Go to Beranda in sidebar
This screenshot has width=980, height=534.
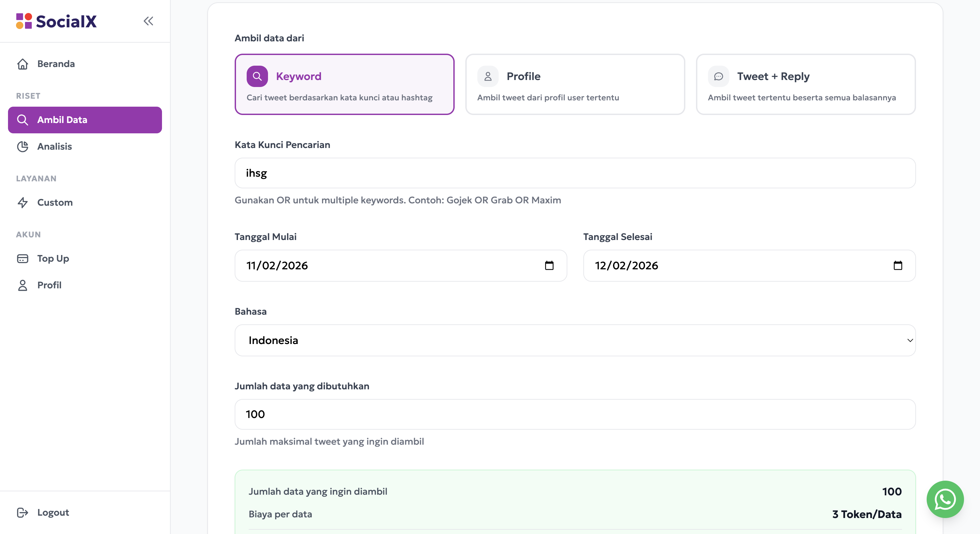(x=56, y=64)
